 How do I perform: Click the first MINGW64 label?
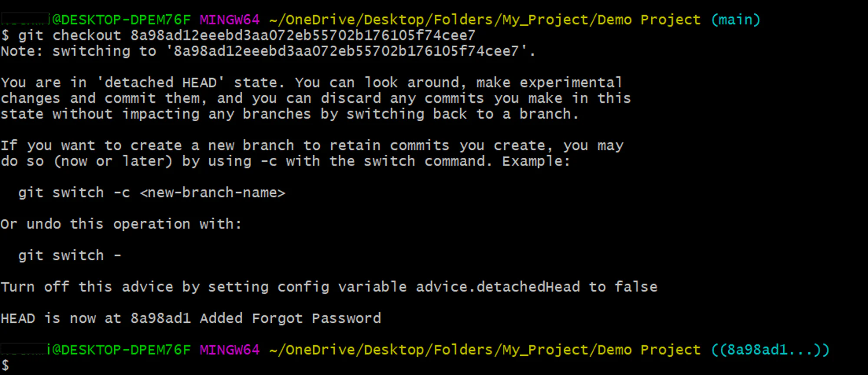[229, 20]
